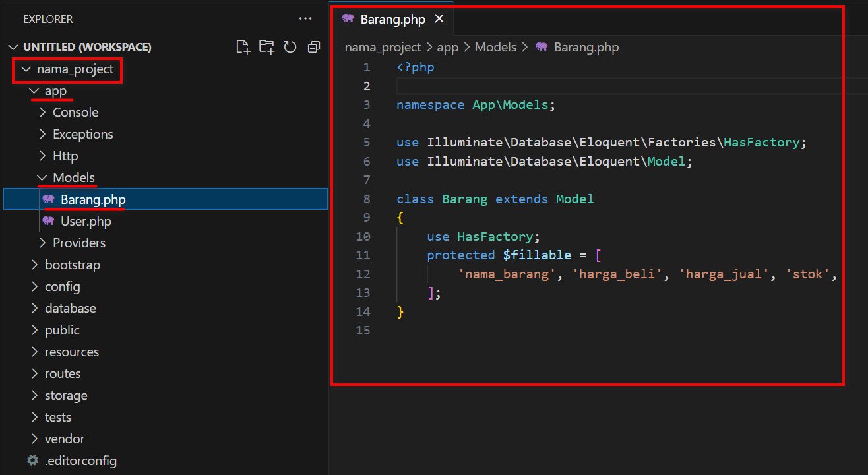The height and width of the screenshot is (475, 868).
Task: Click app in the breadcrumb path
Action: 448,47
